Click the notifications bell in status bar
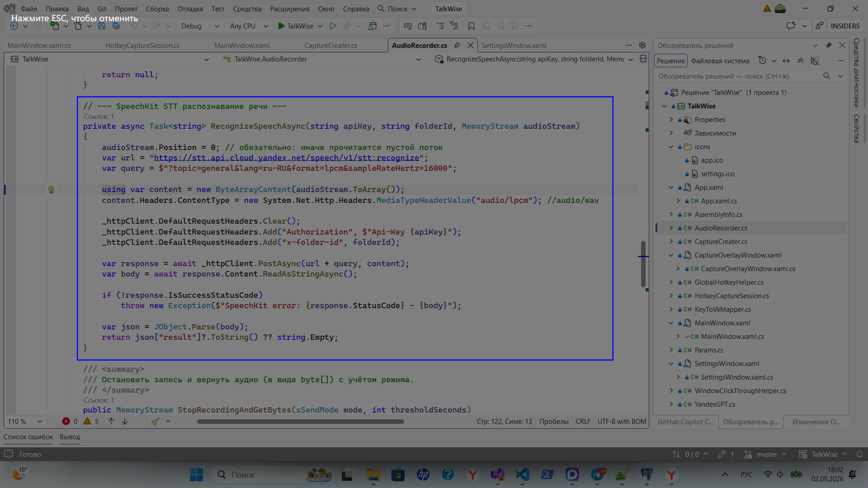The width and height of the screenshot is (868, 488). (859, 454)
